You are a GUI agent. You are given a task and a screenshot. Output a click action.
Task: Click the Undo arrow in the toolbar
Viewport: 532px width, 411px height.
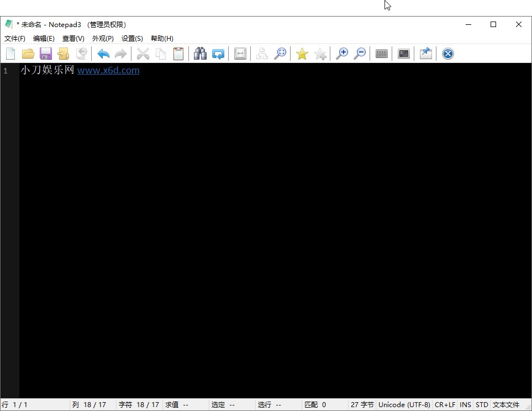pos(103,54)
